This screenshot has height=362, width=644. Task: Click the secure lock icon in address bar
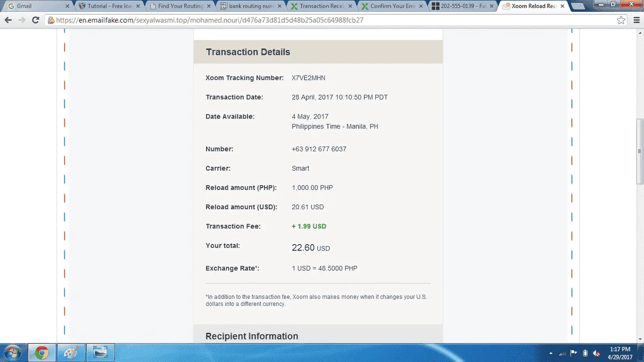51,20
